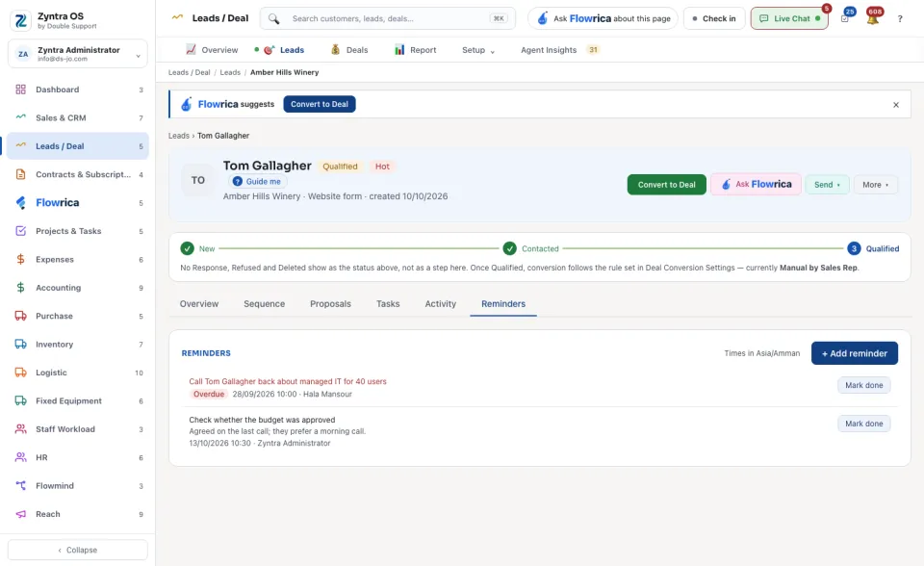The width and height of the screenshot is (924, 566).
Task: Click the Qualified status badge
Action: 340,167
